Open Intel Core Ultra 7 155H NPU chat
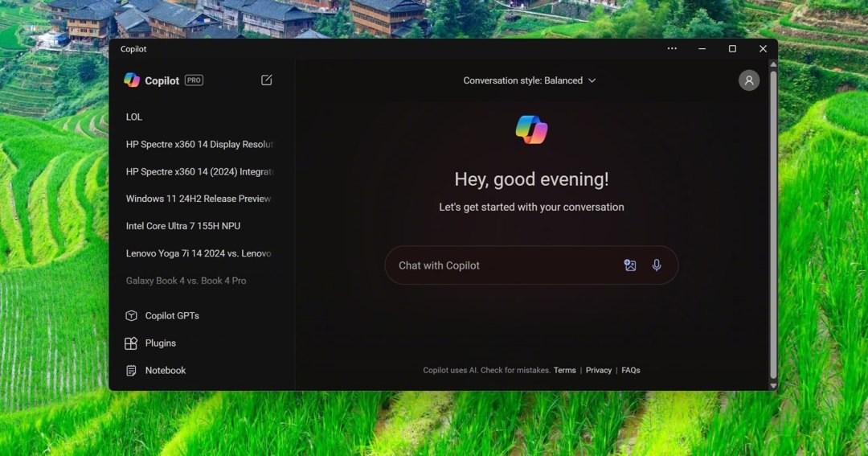 [183, 226]
